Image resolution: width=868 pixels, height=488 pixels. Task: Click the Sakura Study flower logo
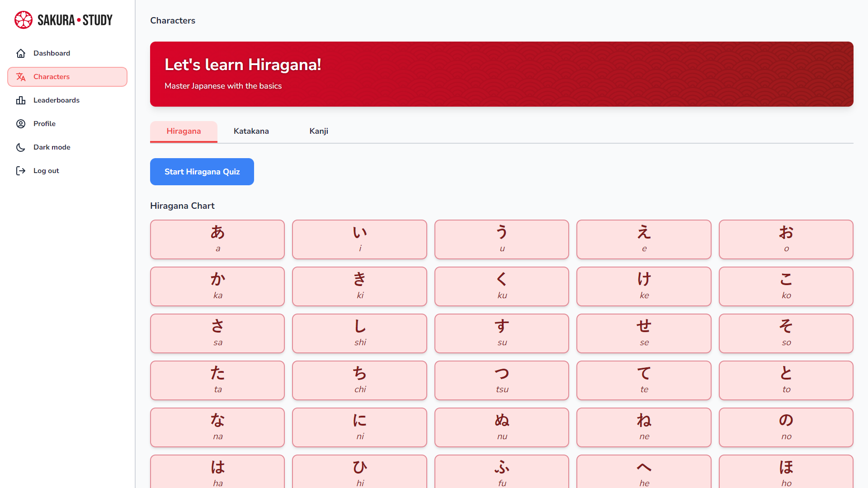pos(24,20)
